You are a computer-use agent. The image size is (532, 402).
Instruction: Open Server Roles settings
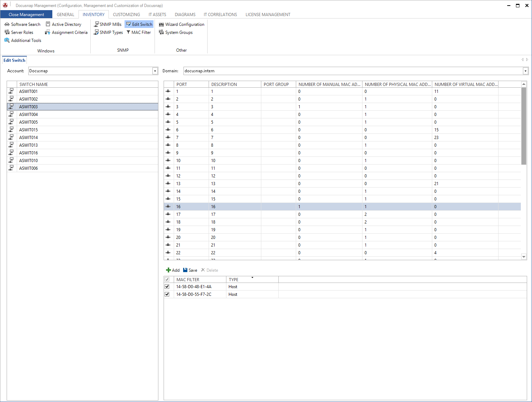[x=19, y=32]
